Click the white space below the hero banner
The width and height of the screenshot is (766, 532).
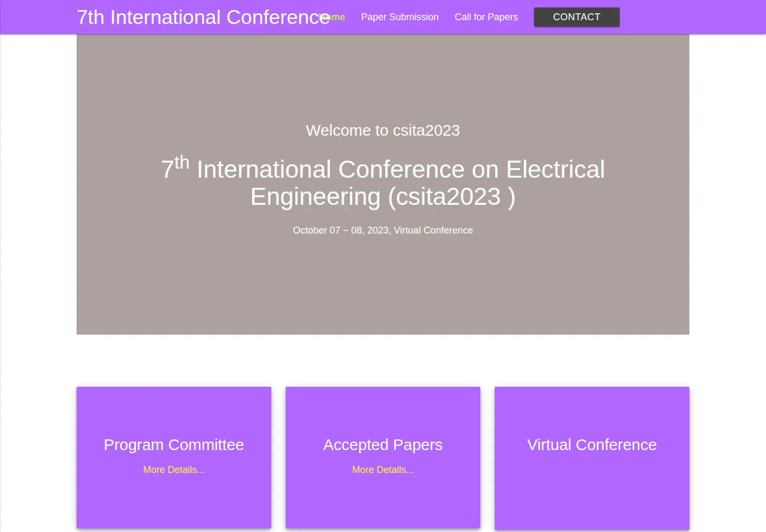pyautogui.click(x=383, y=361)
